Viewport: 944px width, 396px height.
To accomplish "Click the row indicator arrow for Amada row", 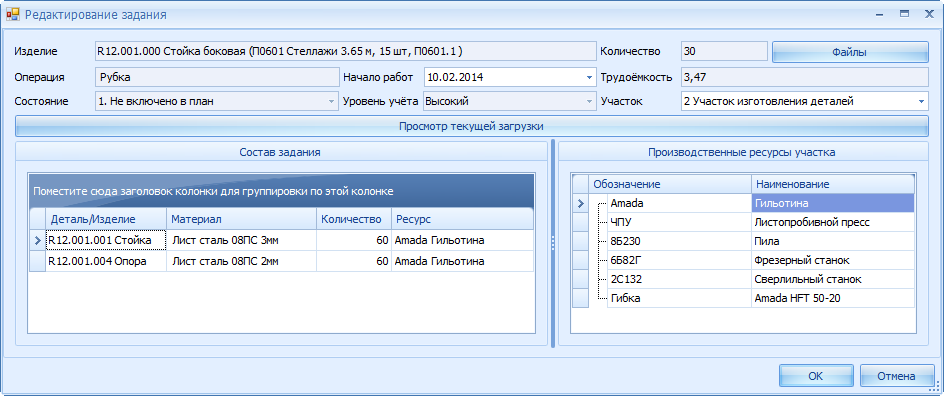I will click(580, 203).
